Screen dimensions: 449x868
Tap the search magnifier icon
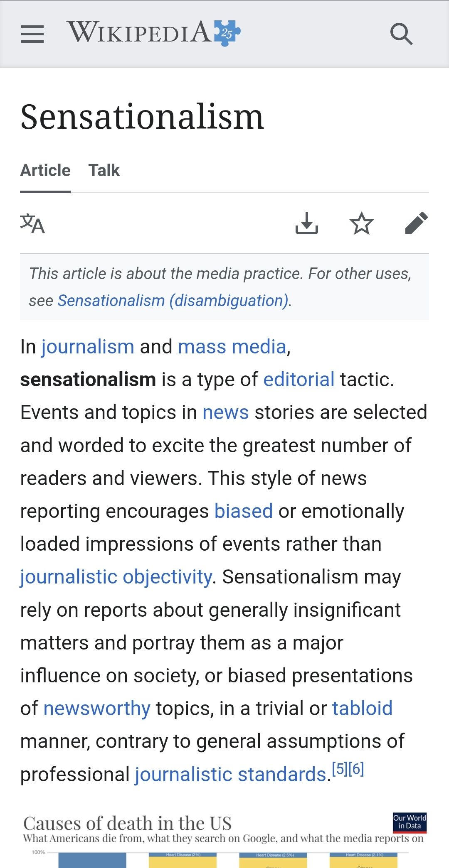tap(401, 34)
